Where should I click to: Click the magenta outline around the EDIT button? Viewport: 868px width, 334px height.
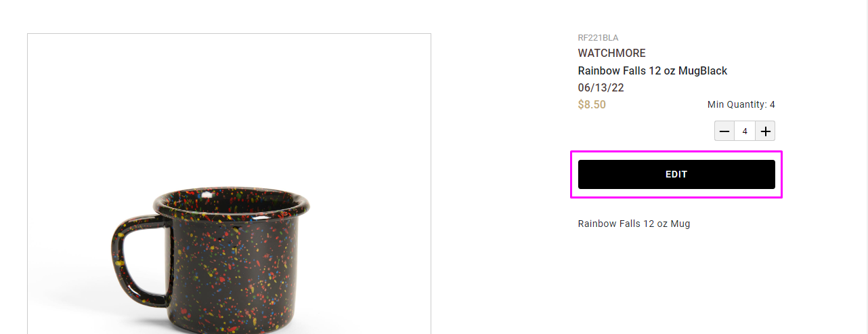676,152
